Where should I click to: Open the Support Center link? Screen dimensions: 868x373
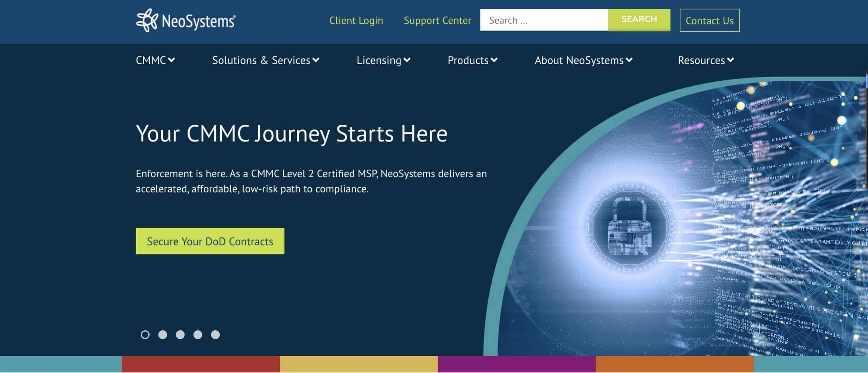pyautogui.click(x=437, y=21)
